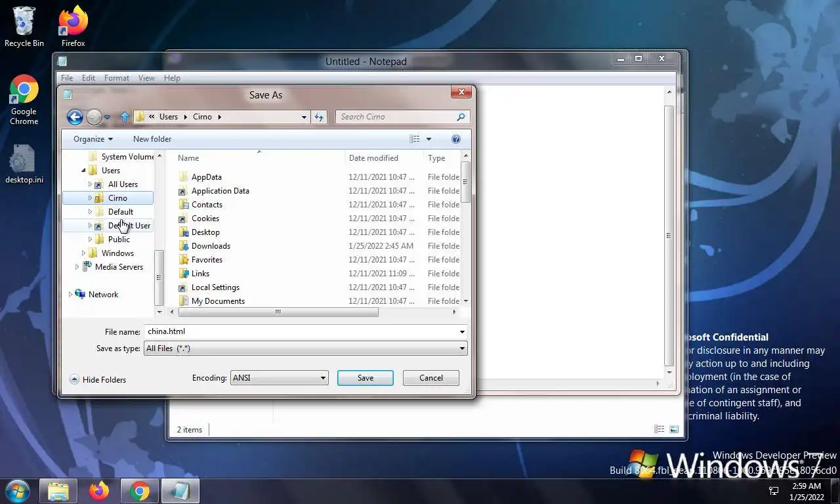The height and width of the screenshot is (504, 840).
Task: Open the Notepad View menu
Action: 146,78
